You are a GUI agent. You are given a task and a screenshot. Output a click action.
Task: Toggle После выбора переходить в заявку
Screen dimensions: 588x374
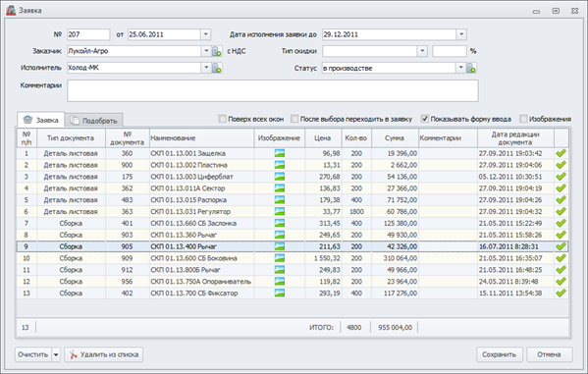(294, 119)
